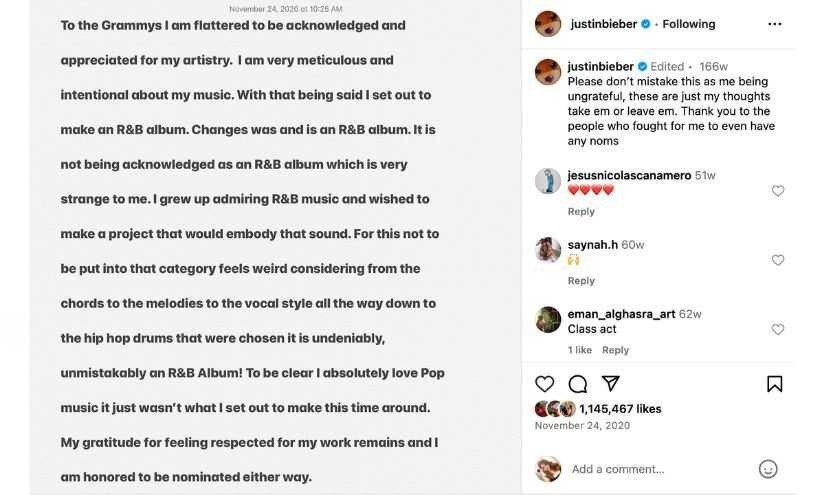Open eman_alghasra_art's profile picture

[548, 319]
